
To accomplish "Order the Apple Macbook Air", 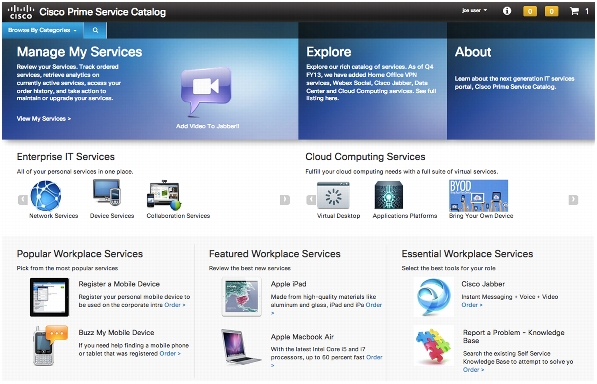I will [374, 357].
